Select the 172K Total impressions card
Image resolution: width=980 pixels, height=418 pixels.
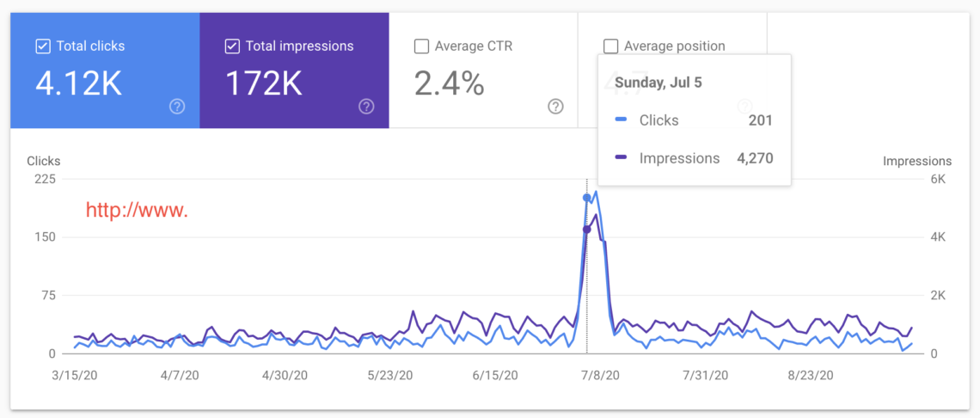coord(294,70)
